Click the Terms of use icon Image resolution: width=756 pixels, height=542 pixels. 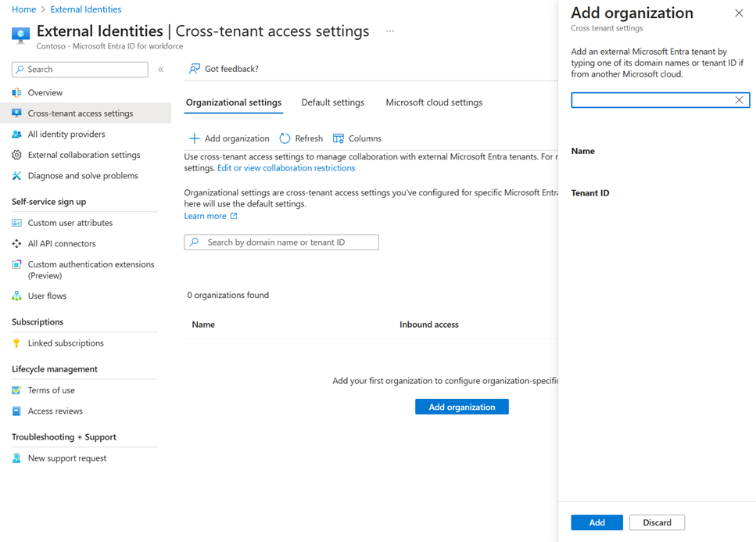tap(17, 390)
